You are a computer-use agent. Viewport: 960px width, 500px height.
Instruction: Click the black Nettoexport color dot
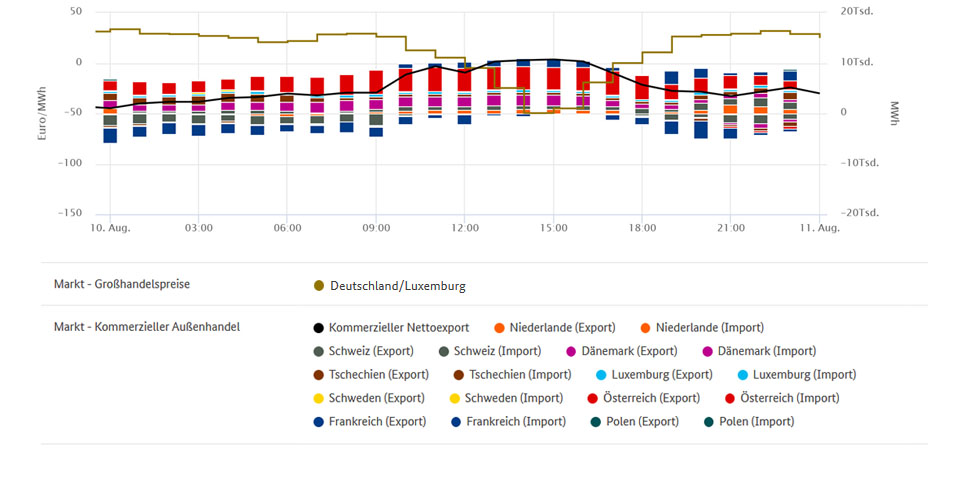318,328
